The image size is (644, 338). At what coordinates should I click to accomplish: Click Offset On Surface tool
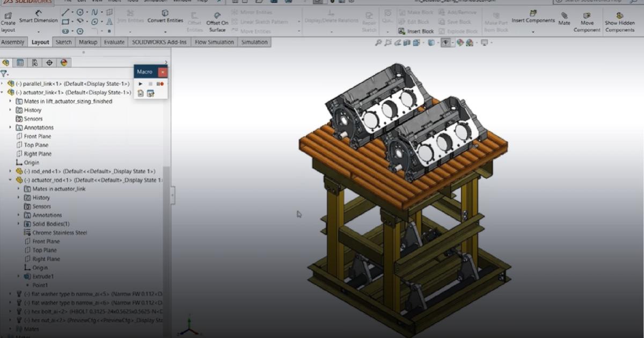click(x=217, y=22)
